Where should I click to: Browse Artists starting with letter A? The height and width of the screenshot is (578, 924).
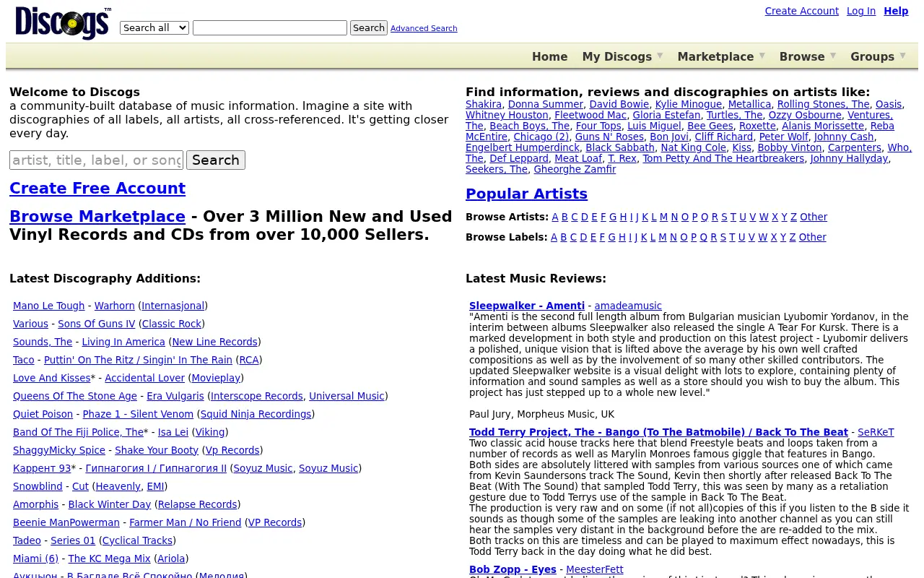pyautogui.click(x=555, y=217)
